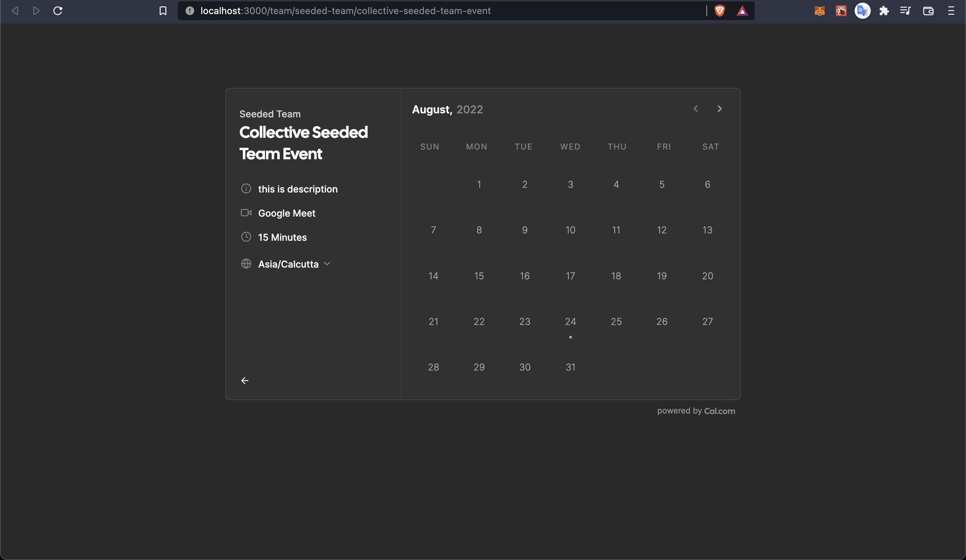Click the Brave Rewards triangle icon
Viewport: 966px width, 560px height.
tap(742, 11)
